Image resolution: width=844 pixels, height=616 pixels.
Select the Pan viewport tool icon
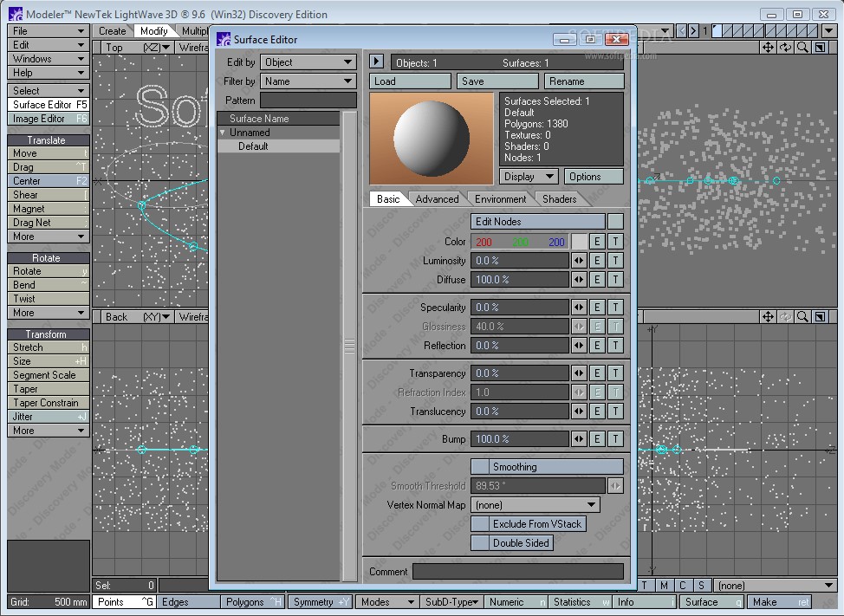coord(767,48)
